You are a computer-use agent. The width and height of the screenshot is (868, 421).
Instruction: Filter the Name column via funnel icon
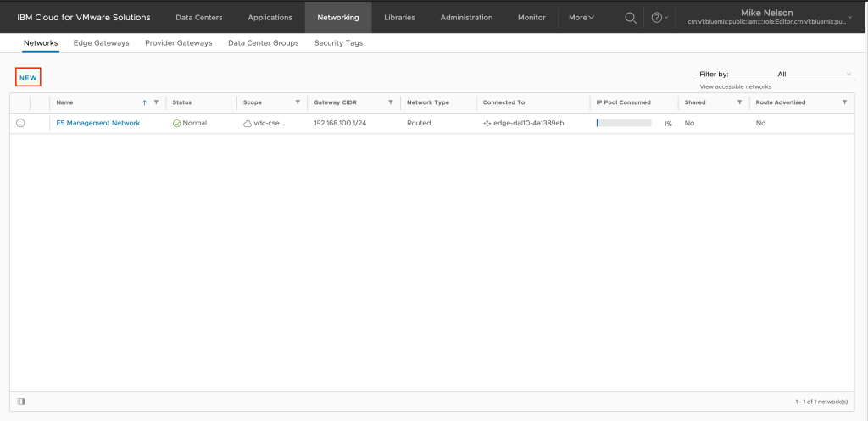(156, 102)
